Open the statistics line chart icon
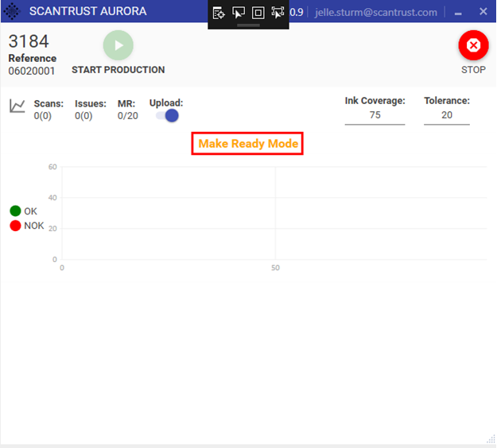The width and height of the screenshot is (497, 448). (x=17, y=106)
